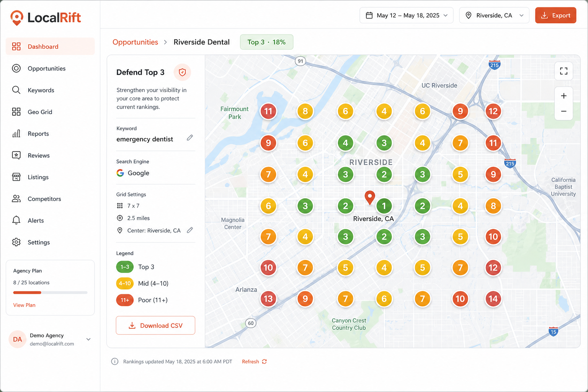Click the DA avatar
Viewport: 588px width, 392px height.
click(x=18, y=339)
